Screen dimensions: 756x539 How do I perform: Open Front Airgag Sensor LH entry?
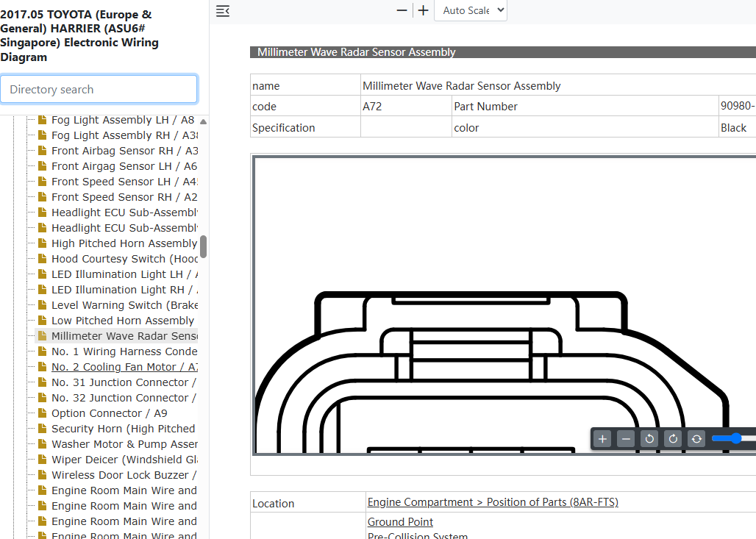(x=124, y=166)
